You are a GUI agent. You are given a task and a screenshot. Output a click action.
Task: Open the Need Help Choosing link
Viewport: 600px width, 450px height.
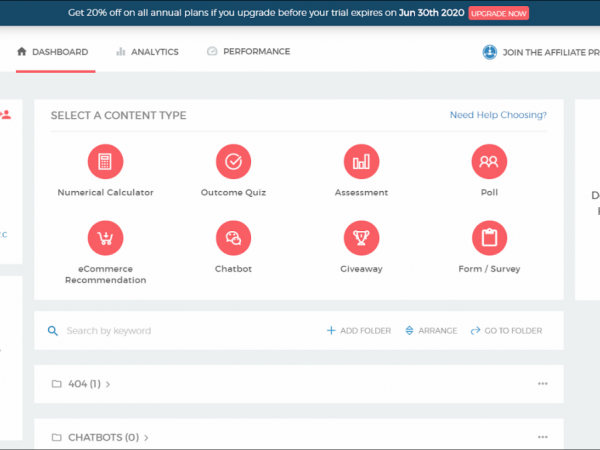point(498,115)
